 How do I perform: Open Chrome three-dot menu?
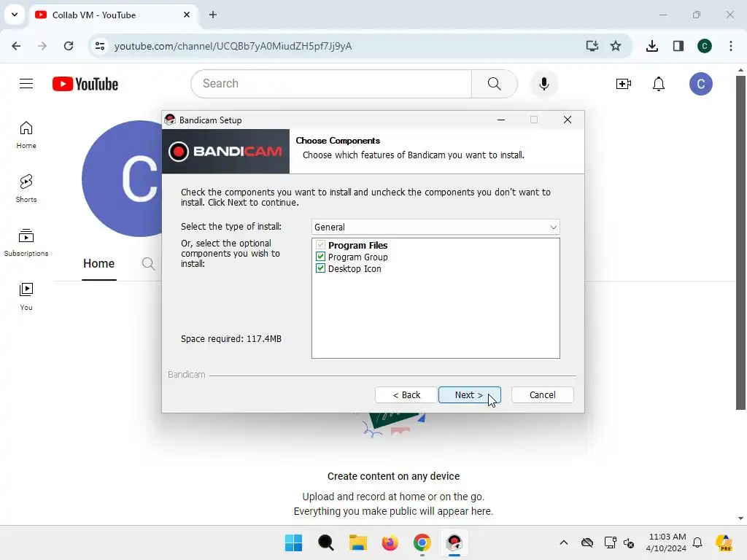[731, 46]
